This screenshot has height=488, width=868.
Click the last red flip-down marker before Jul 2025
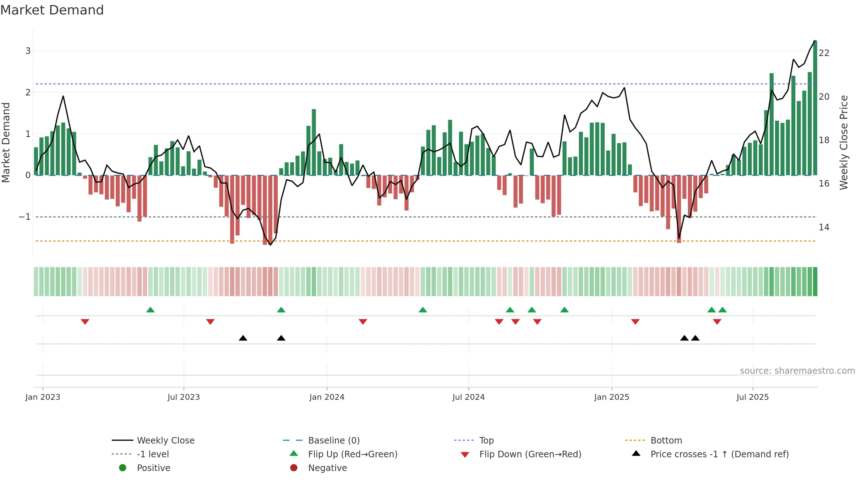click(x=717, y=322)
